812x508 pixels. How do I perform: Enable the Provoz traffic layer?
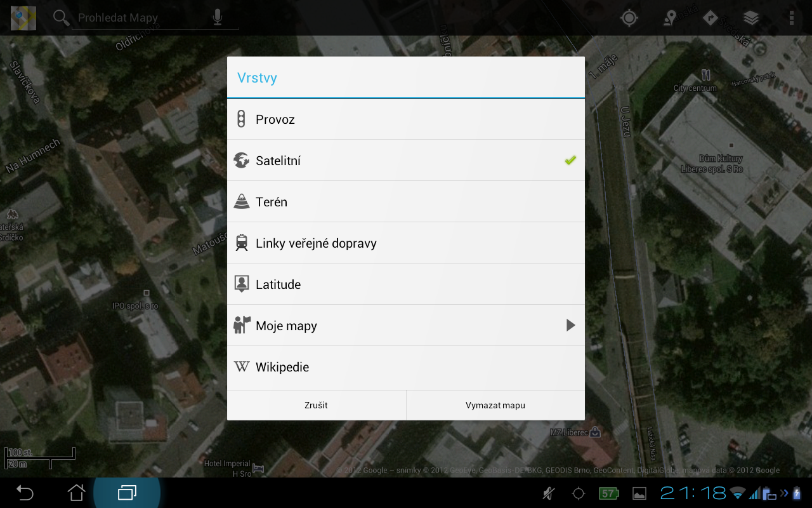[405, 119]
